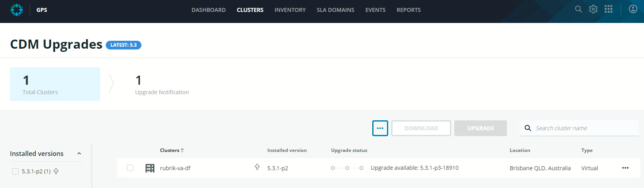The height and width of the screenshot is (188, 644).
Task: Click the Upgrade button
Action: [480, 128]
